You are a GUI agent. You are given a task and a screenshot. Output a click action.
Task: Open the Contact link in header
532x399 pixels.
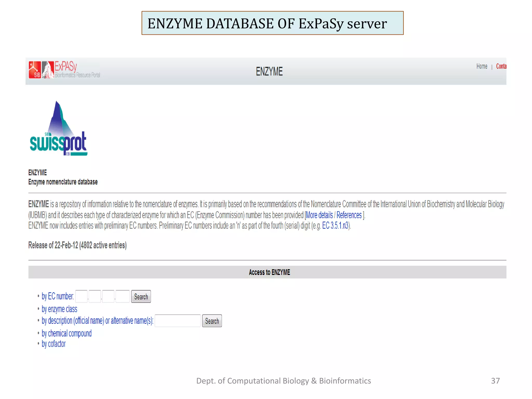501,66
